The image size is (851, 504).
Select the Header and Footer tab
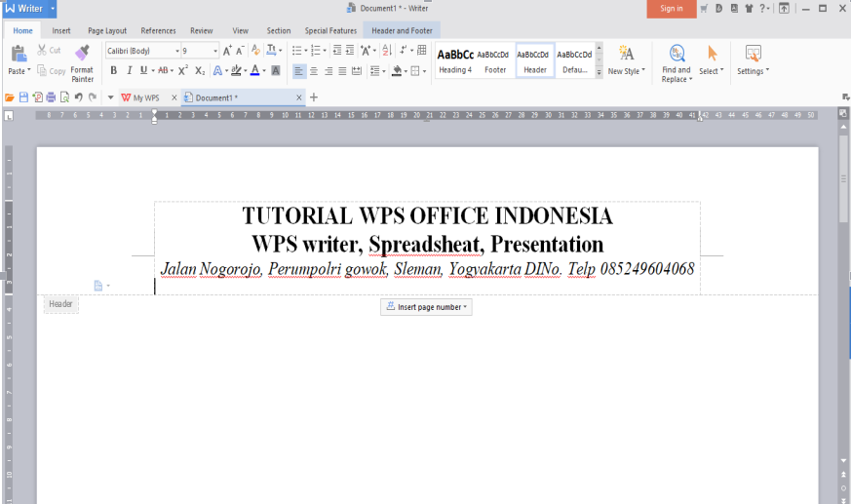[402, 31]
